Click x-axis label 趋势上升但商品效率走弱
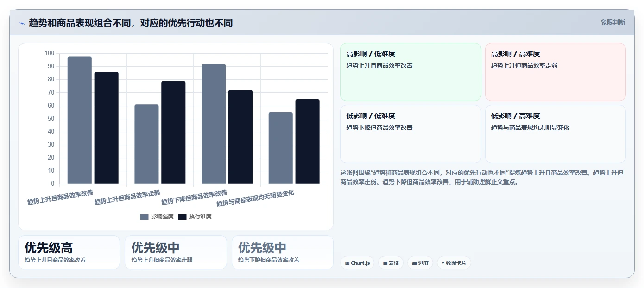The height and width of the screenshot is (288, 644). pyautogui.click(x=127, y=197)
